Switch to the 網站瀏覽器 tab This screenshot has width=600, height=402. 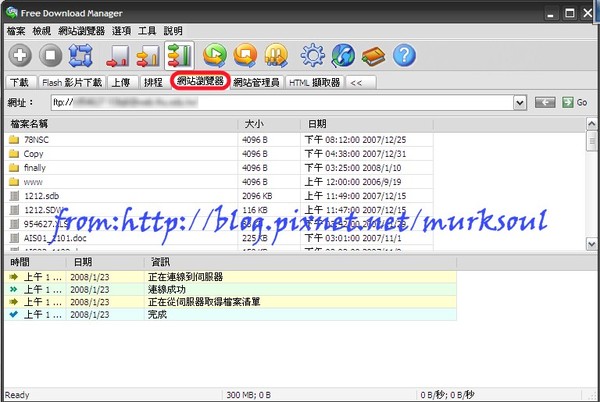200,81
